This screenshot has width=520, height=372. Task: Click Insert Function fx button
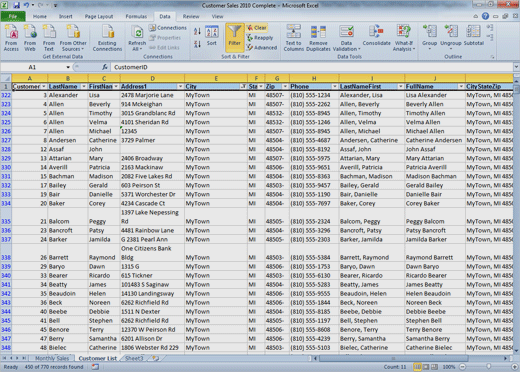point(105,67)
